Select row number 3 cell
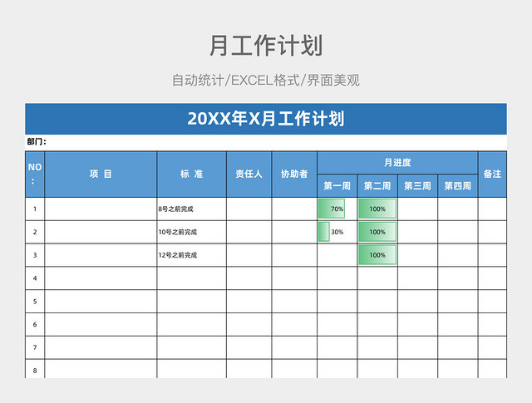 coord(35,255)
